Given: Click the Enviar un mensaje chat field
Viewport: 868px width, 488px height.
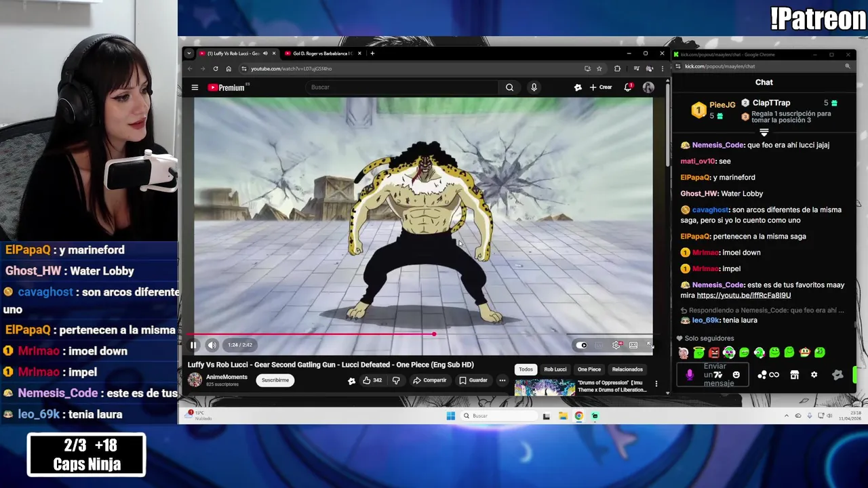Looking at the screenshot, I should (713, 375).
